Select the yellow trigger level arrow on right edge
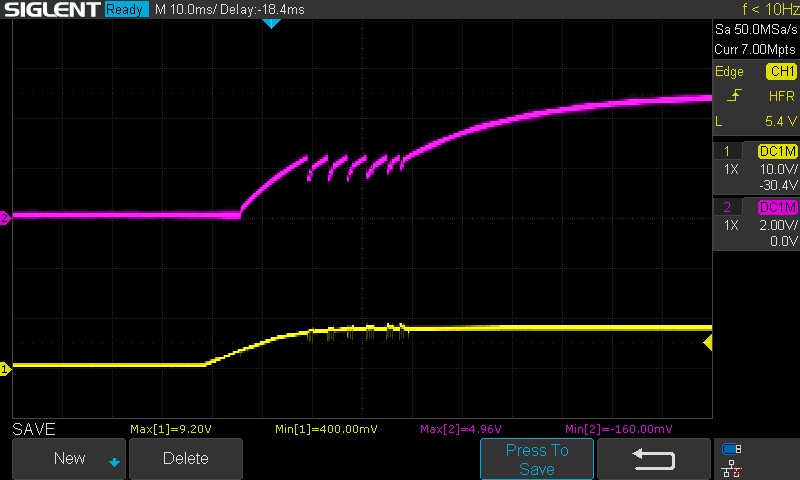Screen dimensions: 800x480 pyautogui.click(x=708, y=342)
